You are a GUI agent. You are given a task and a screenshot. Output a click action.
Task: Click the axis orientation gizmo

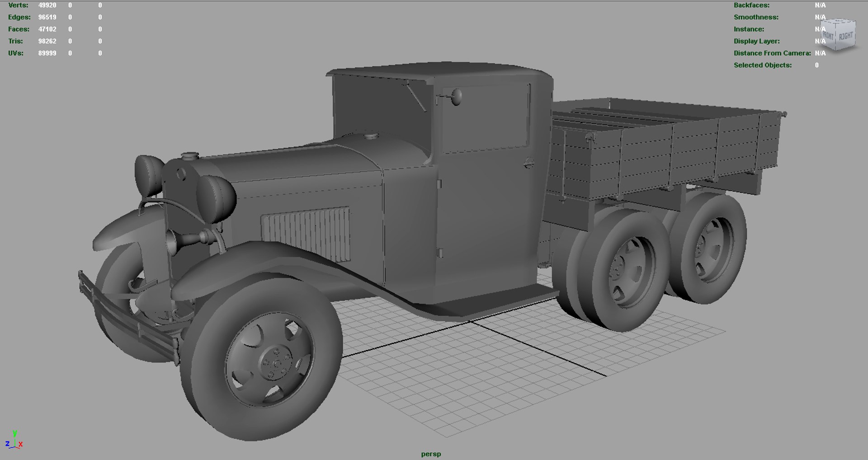[x=14, y=440]
